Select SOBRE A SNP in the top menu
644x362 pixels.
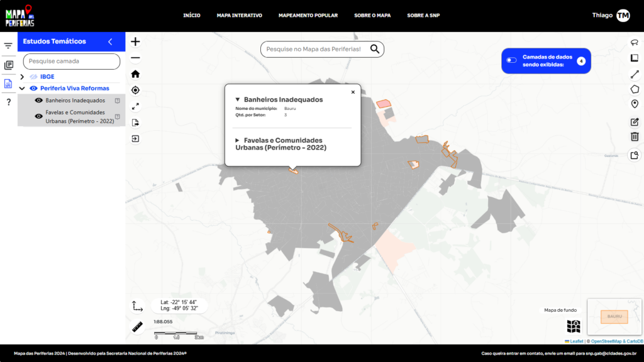pos(423,16)
